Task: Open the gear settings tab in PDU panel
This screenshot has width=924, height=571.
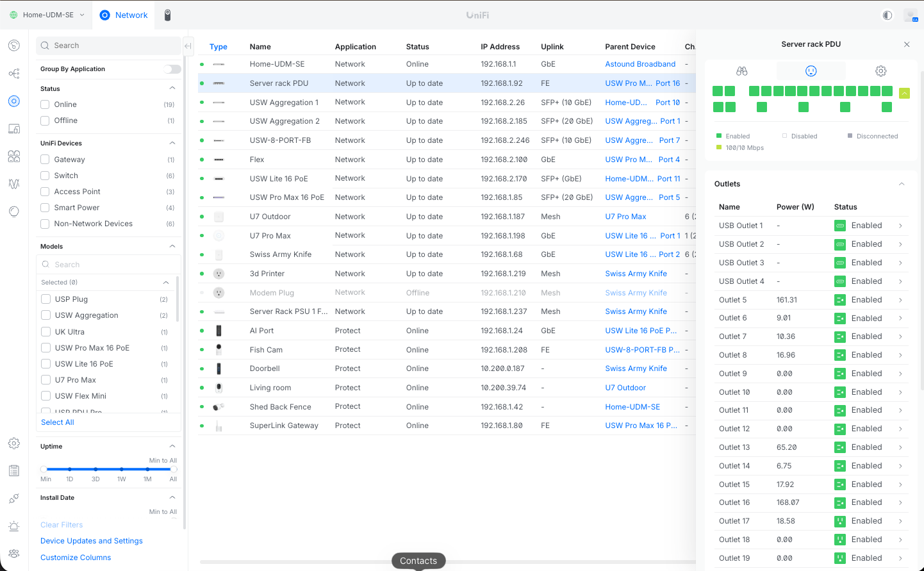Action: [x=880, y=71]
